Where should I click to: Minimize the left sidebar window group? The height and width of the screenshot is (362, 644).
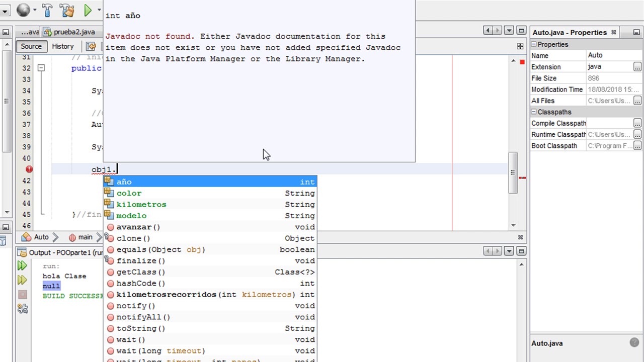[6, 32]
